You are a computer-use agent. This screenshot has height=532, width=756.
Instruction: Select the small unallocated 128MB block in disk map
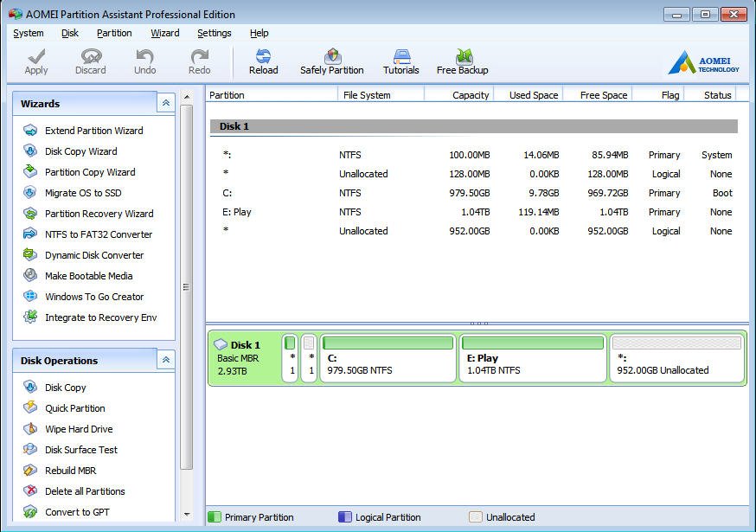coord(309,358)
